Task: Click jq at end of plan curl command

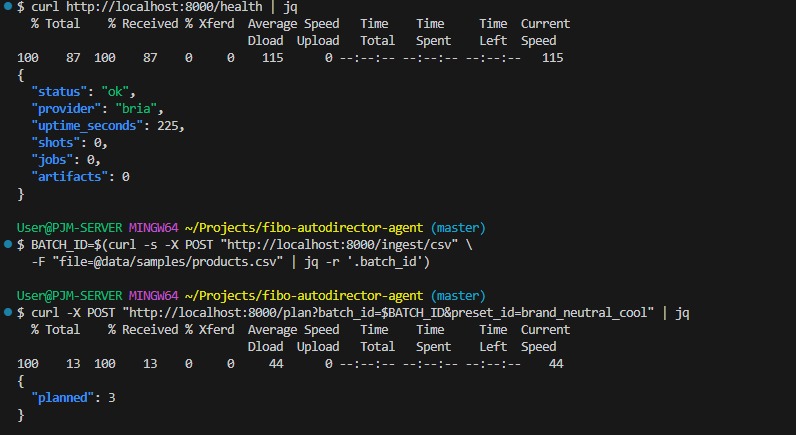Action: coord(682,313)
